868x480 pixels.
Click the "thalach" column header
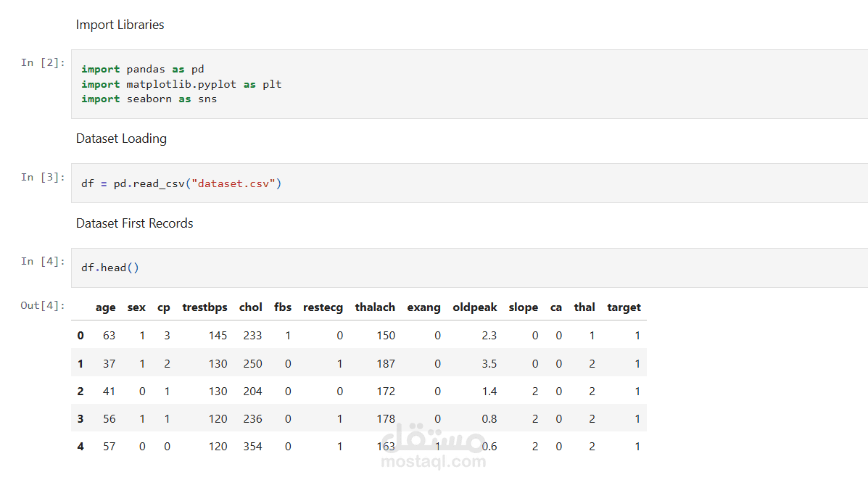[x=375, y=307]
